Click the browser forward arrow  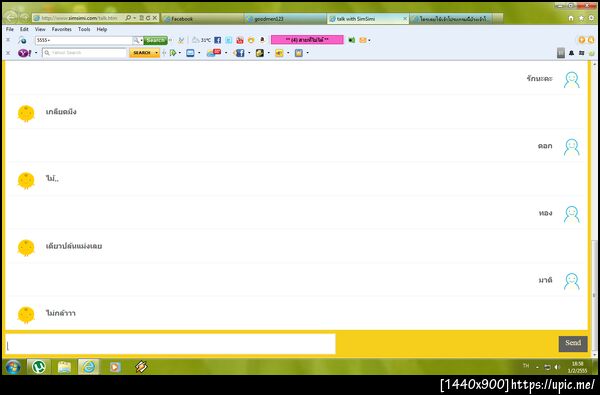[x=24, y=17]
